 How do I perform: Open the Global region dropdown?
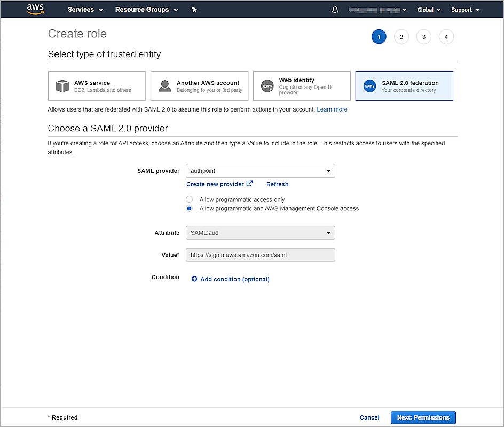coord(429,10)
